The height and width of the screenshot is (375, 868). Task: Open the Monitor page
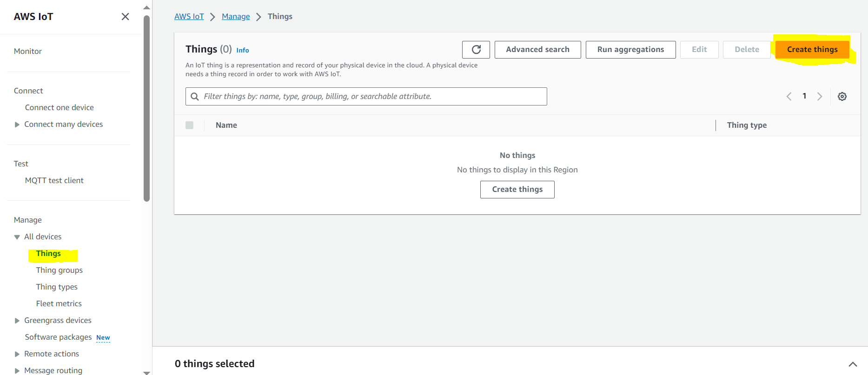click(28, 51)
